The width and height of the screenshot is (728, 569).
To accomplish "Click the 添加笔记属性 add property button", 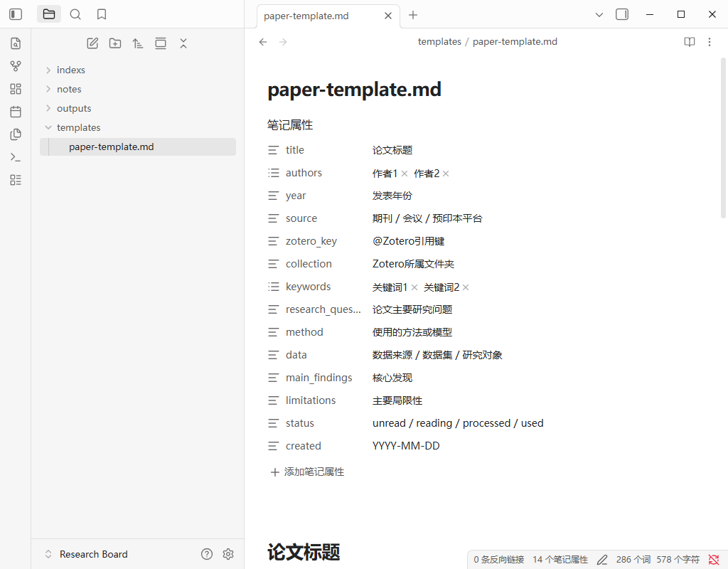I will [x=307, y=472].
